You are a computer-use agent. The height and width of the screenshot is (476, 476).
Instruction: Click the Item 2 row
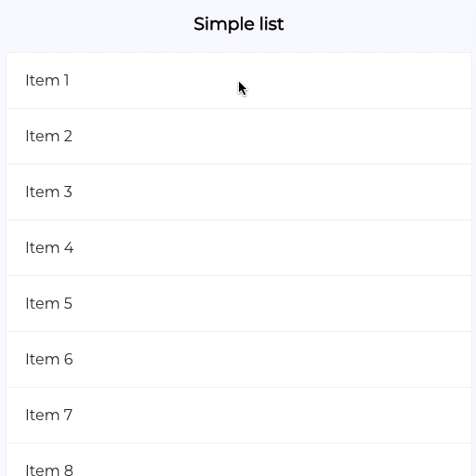pos(239,137)
